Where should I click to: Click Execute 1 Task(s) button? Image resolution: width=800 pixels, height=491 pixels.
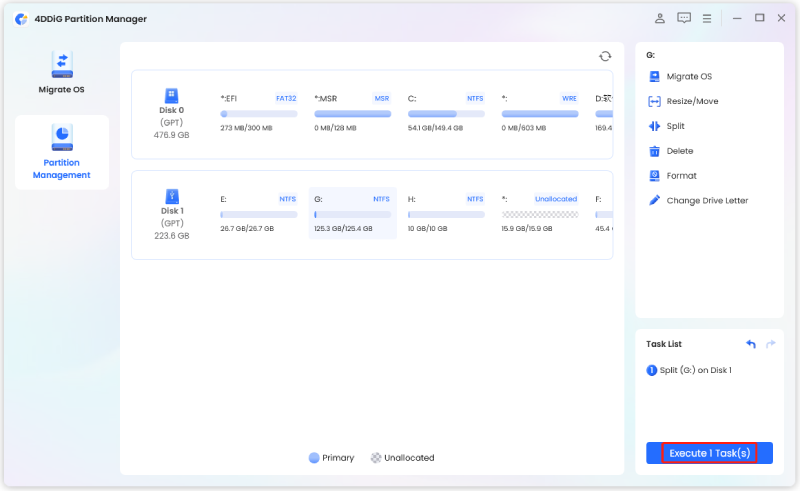(709, 453)
